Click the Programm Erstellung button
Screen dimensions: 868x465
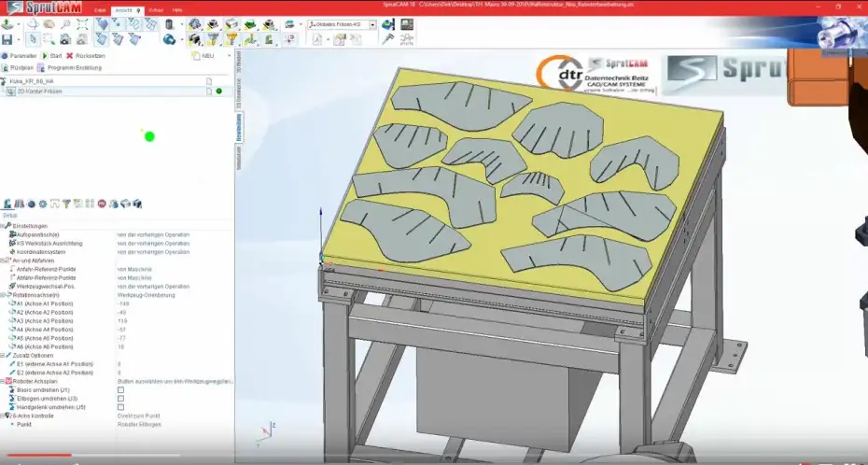pos(70,67)
